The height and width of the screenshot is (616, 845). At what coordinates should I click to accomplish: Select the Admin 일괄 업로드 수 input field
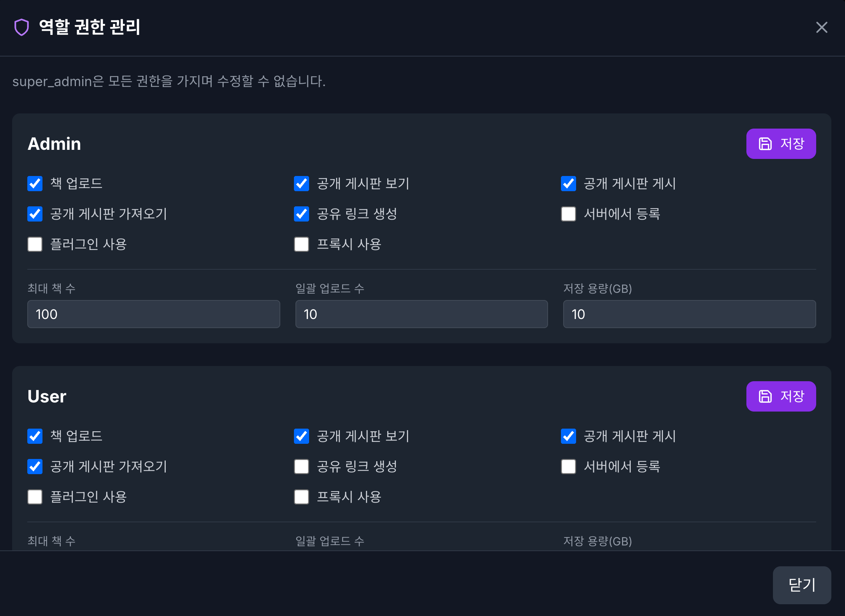421,314
